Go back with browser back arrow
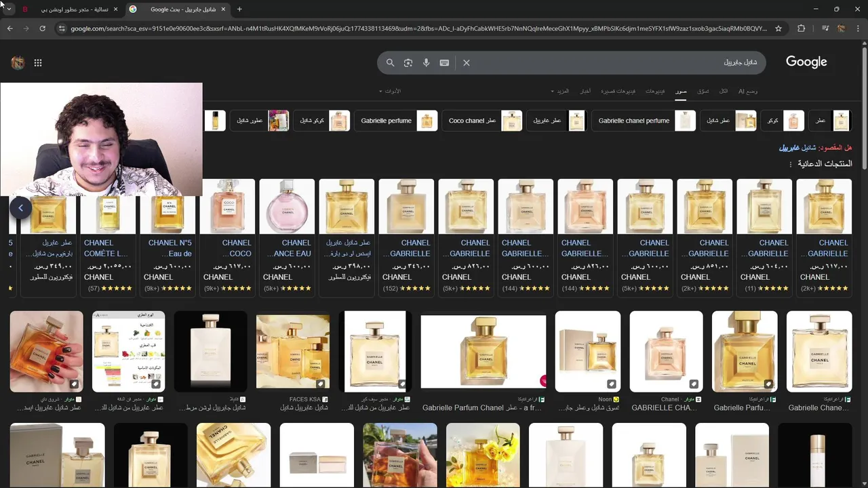Screen dimensions: 868x488 pos(9,28)
